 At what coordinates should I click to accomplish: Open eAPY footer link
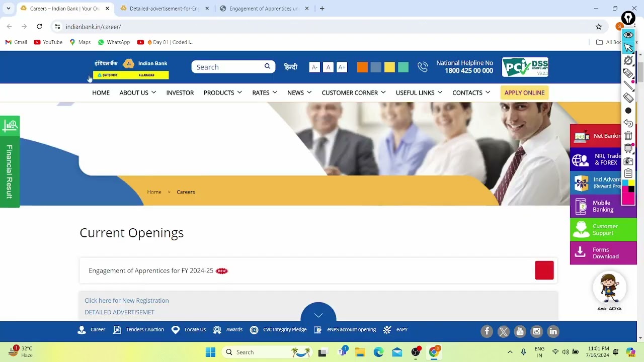click(395, 330)
